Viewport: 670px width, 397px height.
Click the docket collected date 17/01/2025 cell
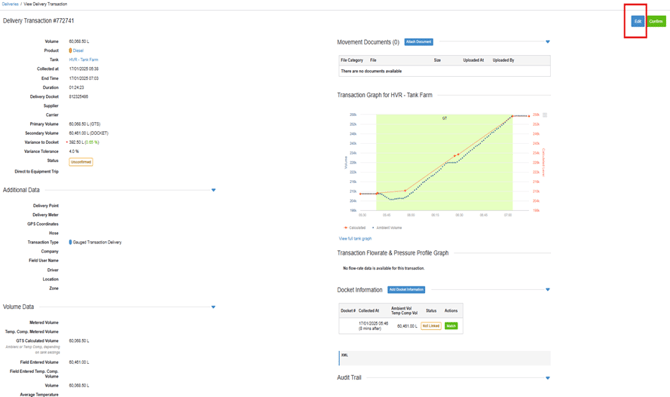(373, 326)
